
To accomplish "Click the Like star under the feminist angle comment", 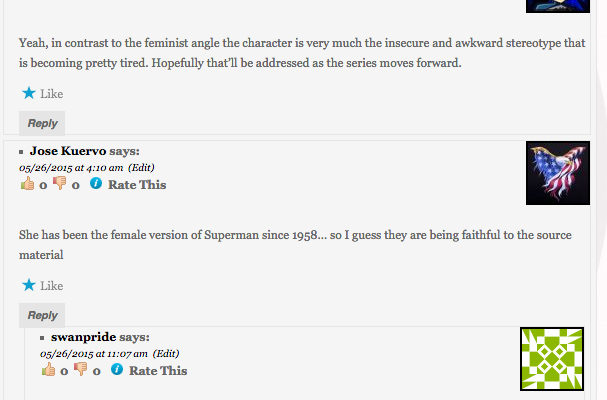I will coord(28,94).
